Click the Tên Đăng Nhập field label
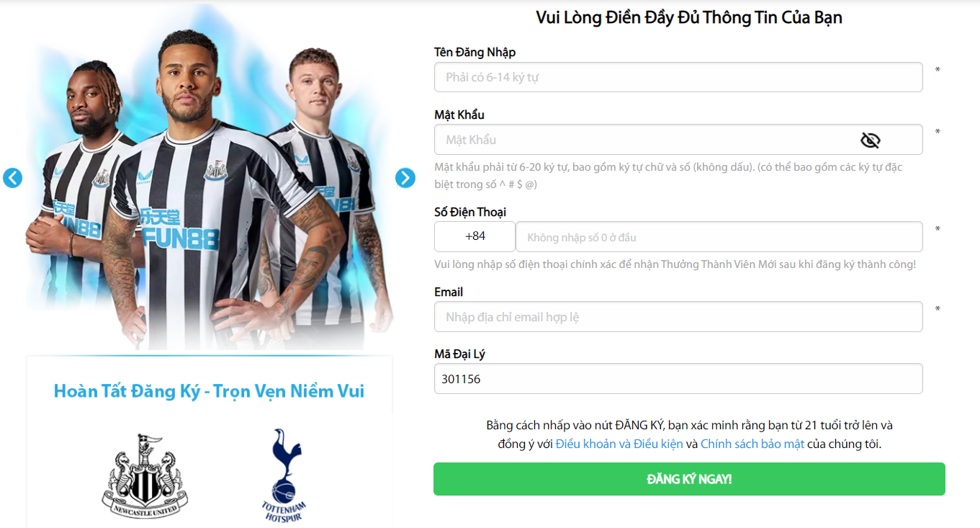Screen dimensions: 980x528 pos(475,52)
